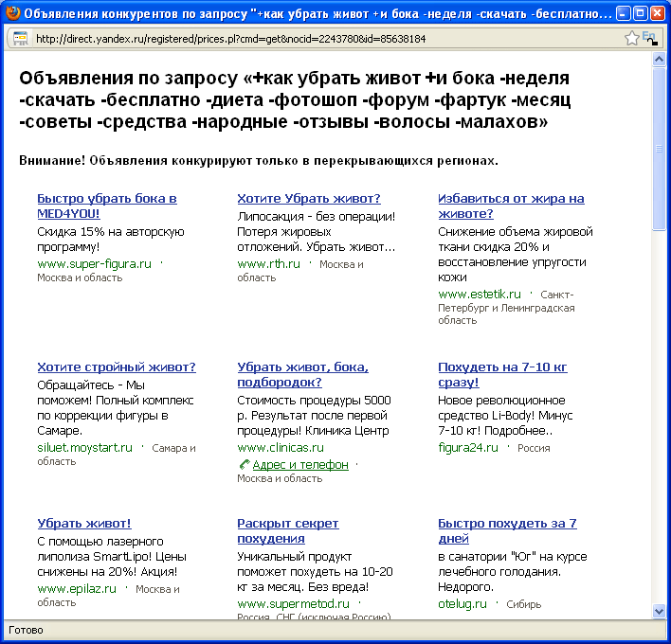Open the 'Быстро убрать бока в MED4YOU!' ad link
Viewport: 671px width, 644px height.
click(107, 206)
